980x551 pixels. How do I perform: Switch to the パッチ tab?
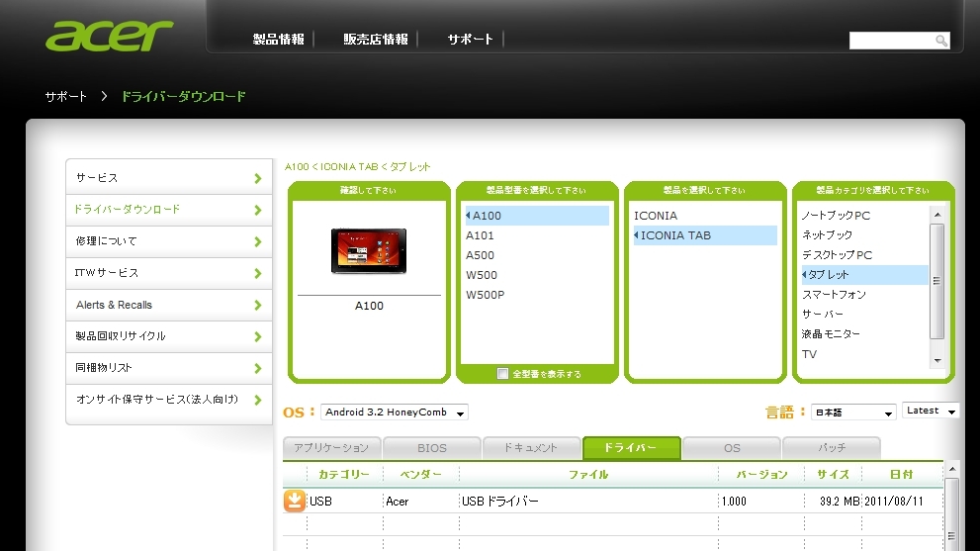pos(832,448)
